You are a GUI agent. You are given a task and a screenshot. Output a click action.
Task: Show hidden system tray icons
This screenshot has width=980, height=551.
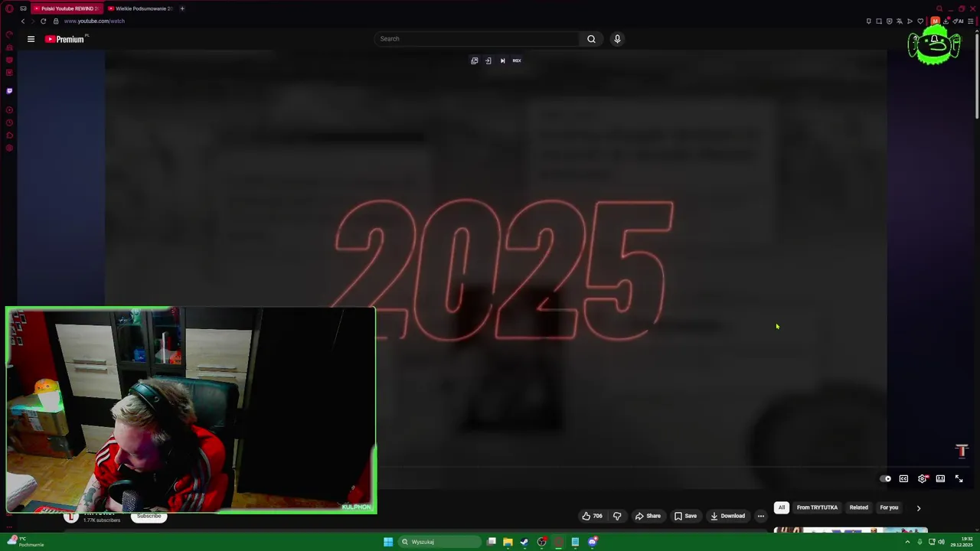pos(907,542)
